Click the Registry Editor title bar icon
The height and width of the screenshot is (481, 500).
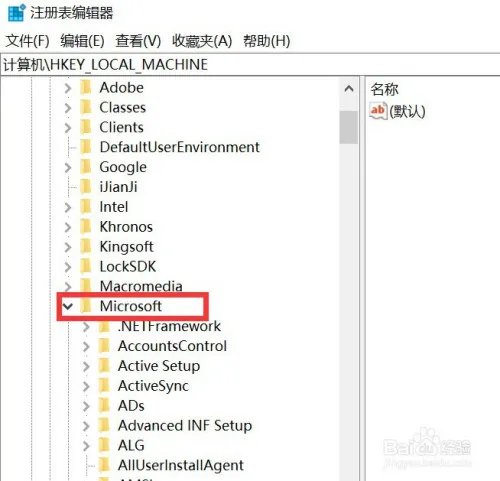(16, 12)
